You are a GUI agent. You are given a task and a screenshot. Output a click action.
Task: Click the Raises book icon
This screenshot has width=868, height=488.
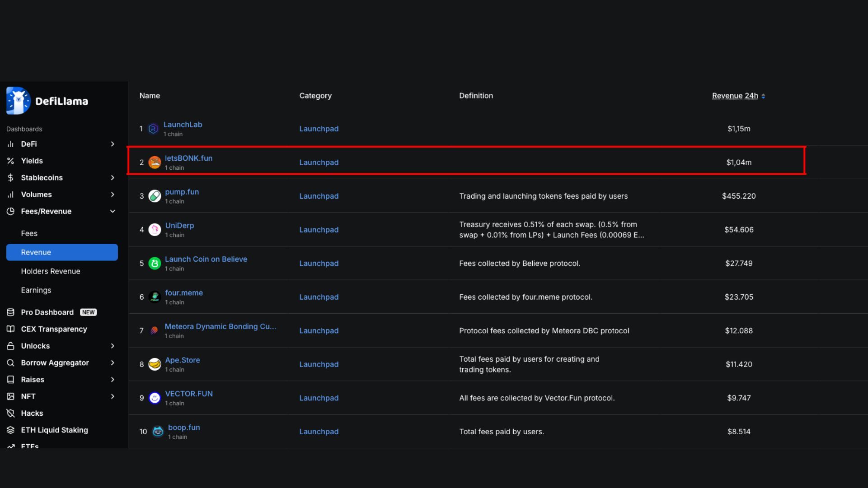pos(10,380)
